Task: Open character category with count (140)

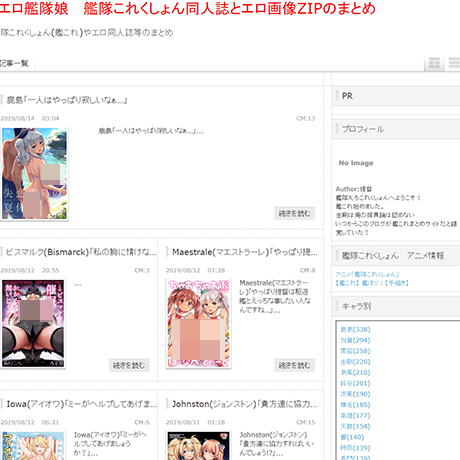Action: coord(352,437)
